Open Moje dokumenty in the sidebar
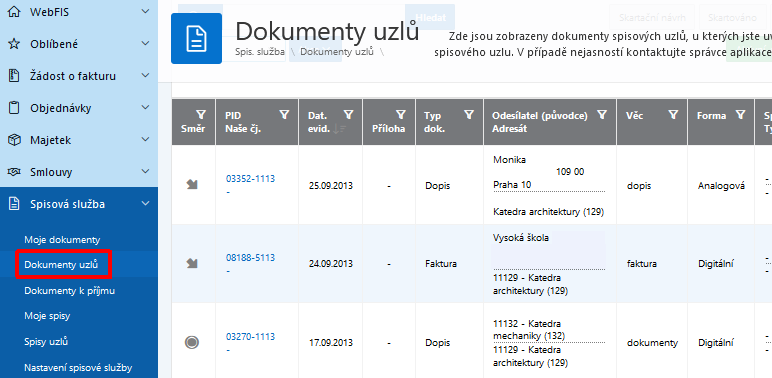Image resolution: width=772 pixels, height=378 pixels. click(x=62, y=240)
